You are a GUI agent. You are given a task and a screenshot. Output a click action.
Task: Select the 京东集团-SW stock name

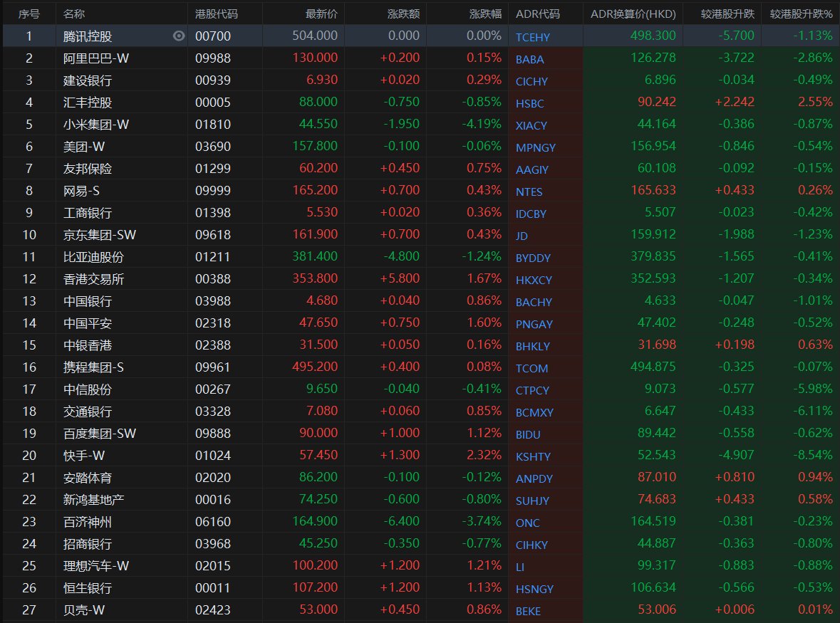(100, 235)
